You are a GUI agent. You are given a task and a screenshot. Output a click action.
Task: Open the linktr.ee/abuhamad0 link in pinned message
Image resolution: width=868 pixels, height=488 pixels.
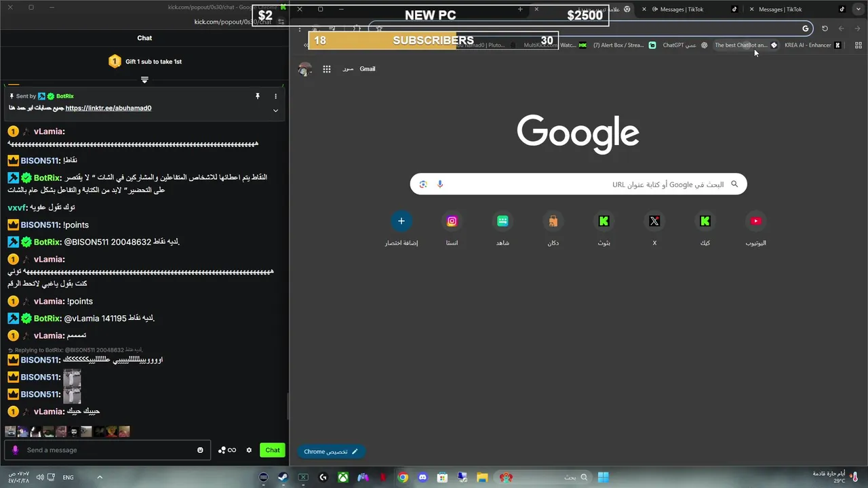[x=108, y=108]
